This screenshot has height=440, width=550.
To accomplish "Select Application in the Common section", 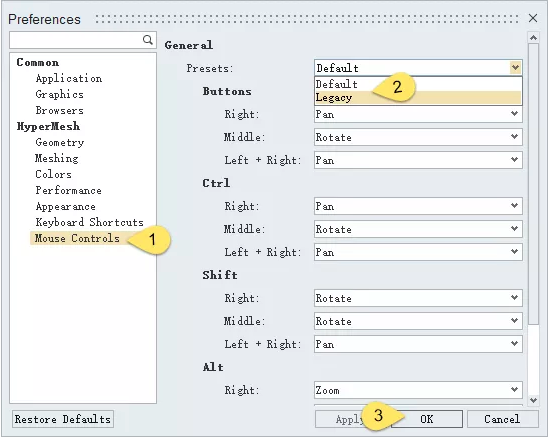I will tap(69, 78).
